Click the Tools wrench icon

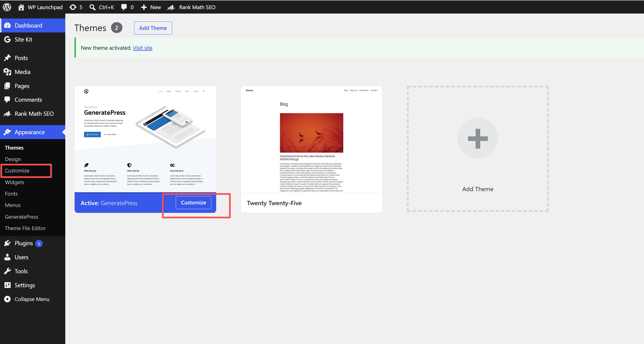pyautogui.click(x=7, y=271)
